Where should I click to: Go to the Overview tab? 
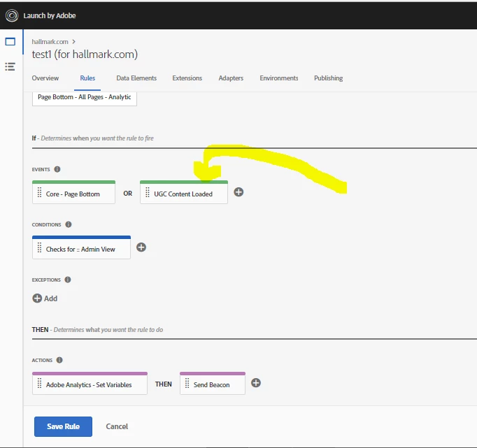coord(45,78)
